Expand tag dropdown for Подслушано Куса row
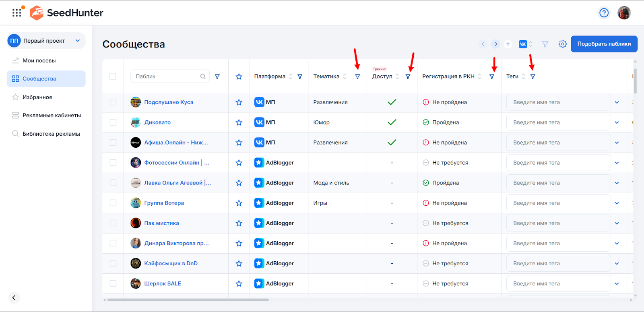The height and width of the screenshot is (312, 644). [617, 102]
